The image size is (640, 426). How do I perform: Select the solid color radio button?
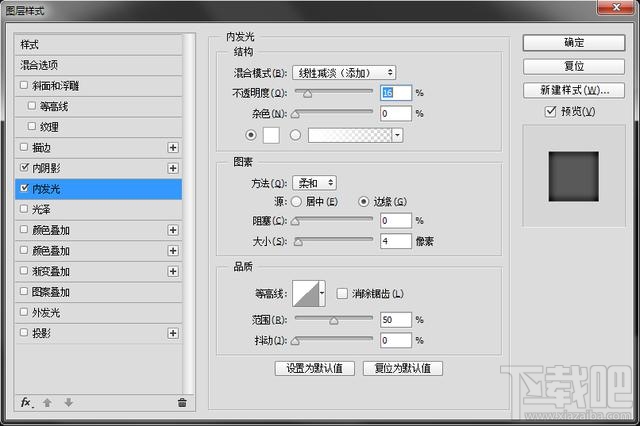[251, 135]
